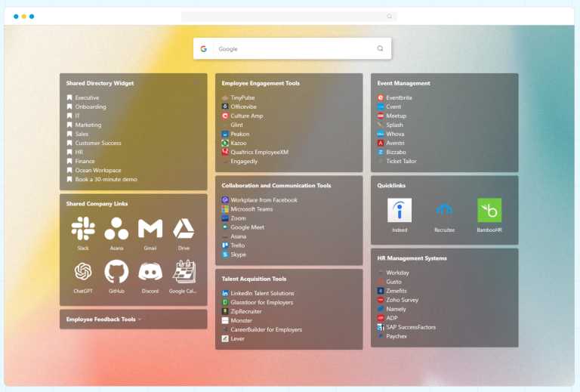This screenshot has height=392, width=580.
Task: Open the Slack shortcut icon
Action: point(83,229)
